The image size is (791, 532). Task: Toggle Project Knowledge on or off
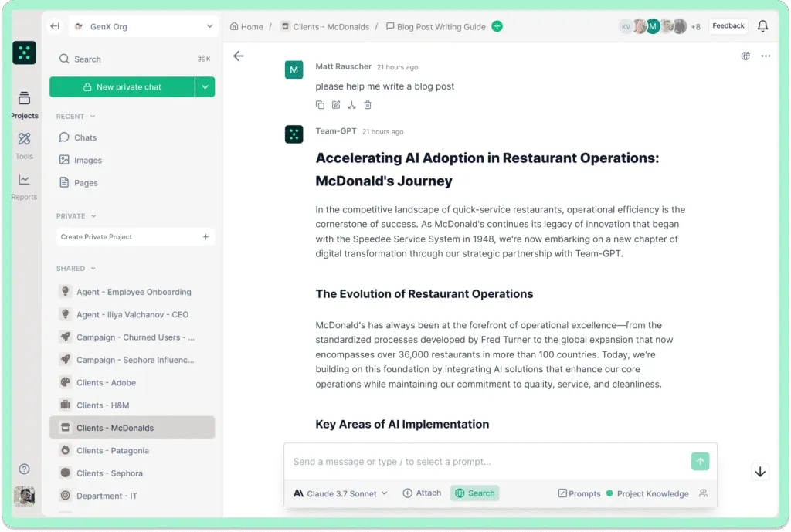647,493
